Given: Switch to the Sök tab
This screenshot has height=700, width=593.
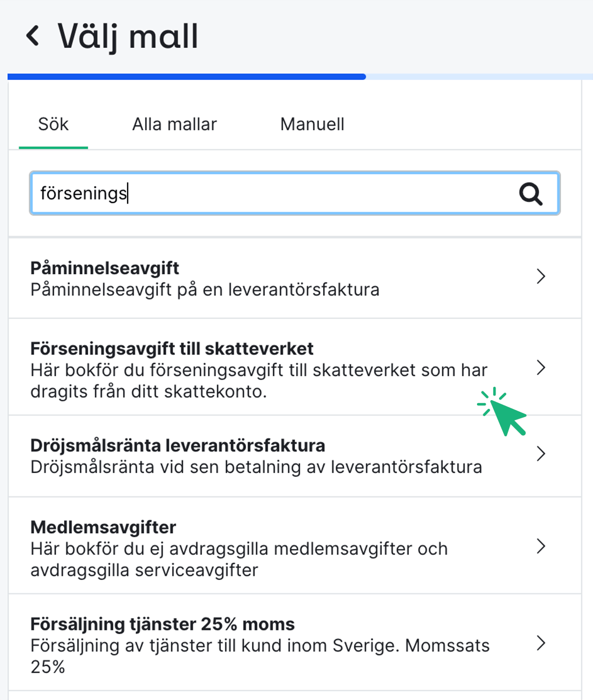Looking at the screenshot, I should pos(53,124).
